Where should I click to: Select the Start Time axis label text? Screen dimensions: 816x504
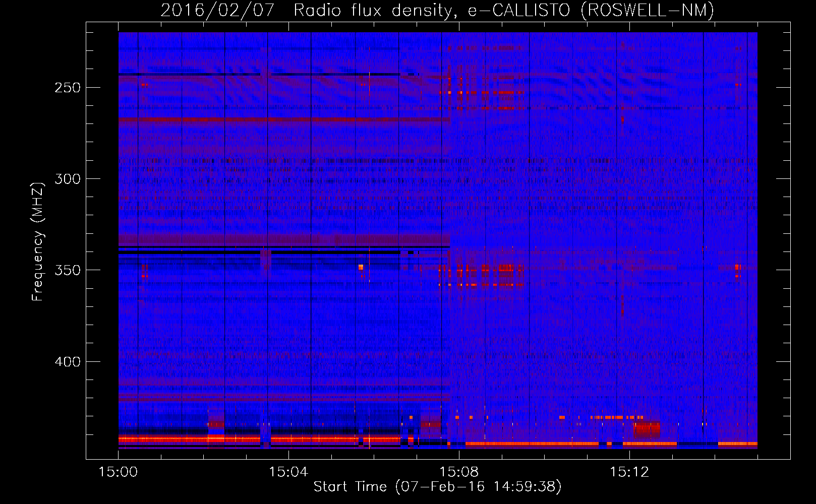click(x=437, y=487)
